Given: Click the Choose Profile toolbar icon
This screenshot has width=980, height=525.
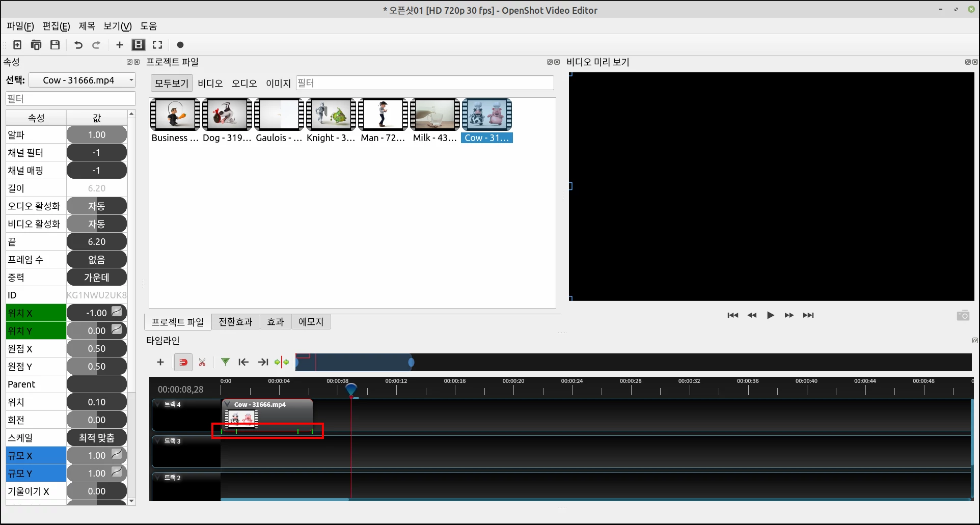Looking at the screenshot, I should pos(139,45).
